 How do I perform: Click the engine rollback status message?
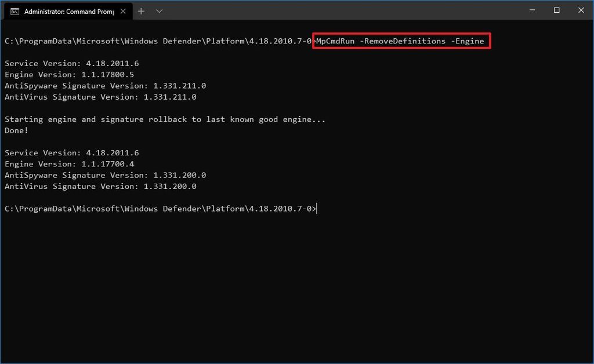click(164, 119)
